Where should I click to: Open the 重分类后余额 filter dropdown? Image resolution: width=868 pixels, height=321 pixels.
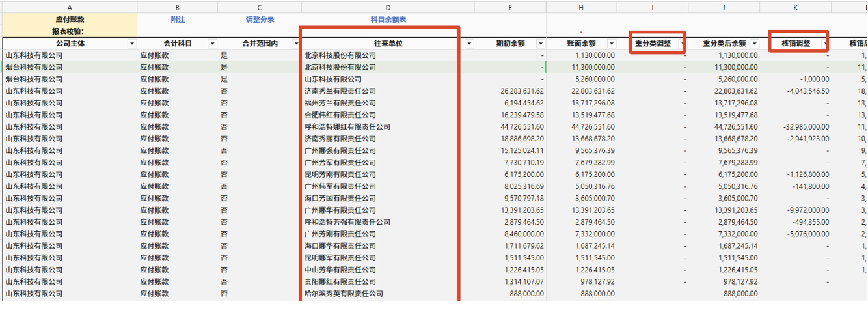tap(753, 44)
